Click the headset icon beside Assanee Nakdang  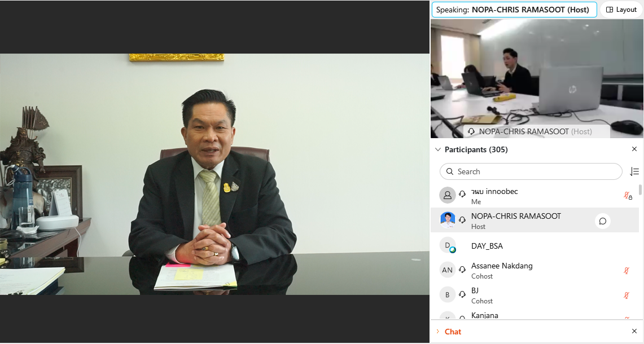pyautogui.click(x=462, y=270)
